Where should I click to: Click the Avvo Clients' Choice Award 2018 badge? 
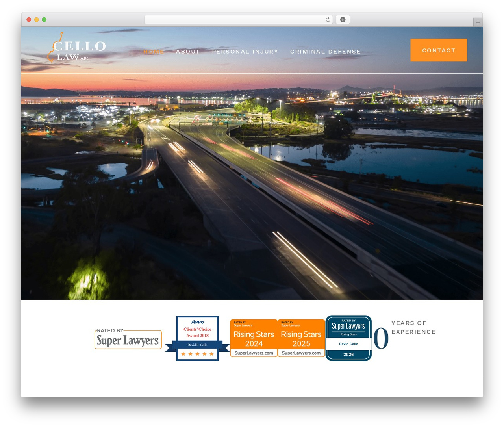point(197,338)
